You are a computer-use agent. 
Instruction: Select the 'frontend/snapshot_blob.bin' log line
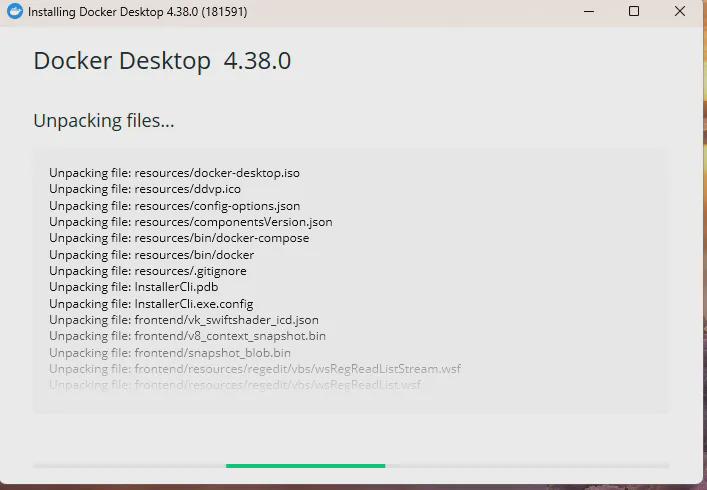[170, 353]
